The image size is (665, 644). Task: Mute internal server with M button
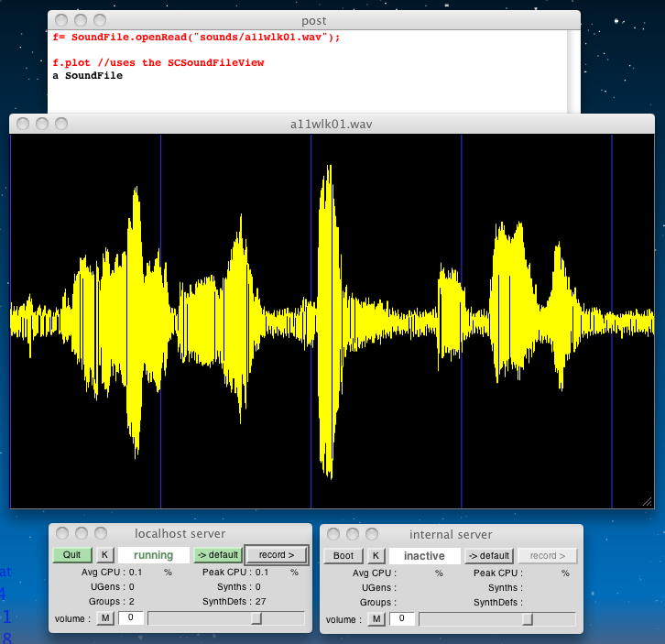pyautogui.click(x=376, y=618)
